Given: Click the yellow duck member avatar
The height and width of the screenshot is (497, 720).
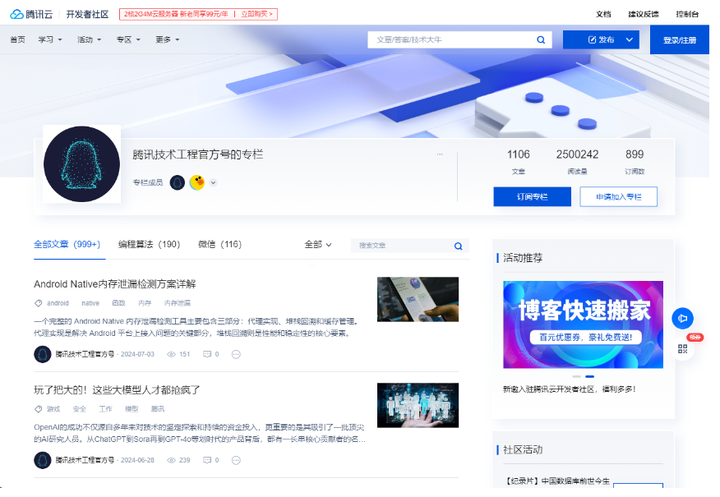Looking at the screenshot, I should [197, 182].
